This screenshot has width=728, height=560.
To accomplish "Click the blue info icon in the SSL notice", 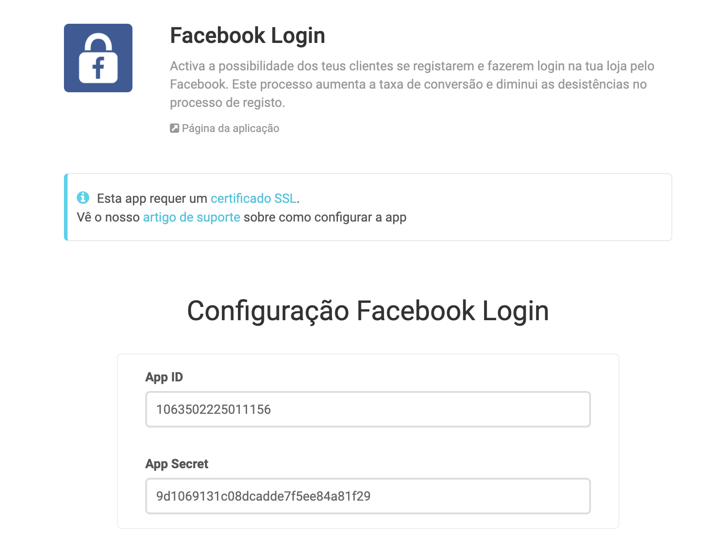I will (83, 198).
